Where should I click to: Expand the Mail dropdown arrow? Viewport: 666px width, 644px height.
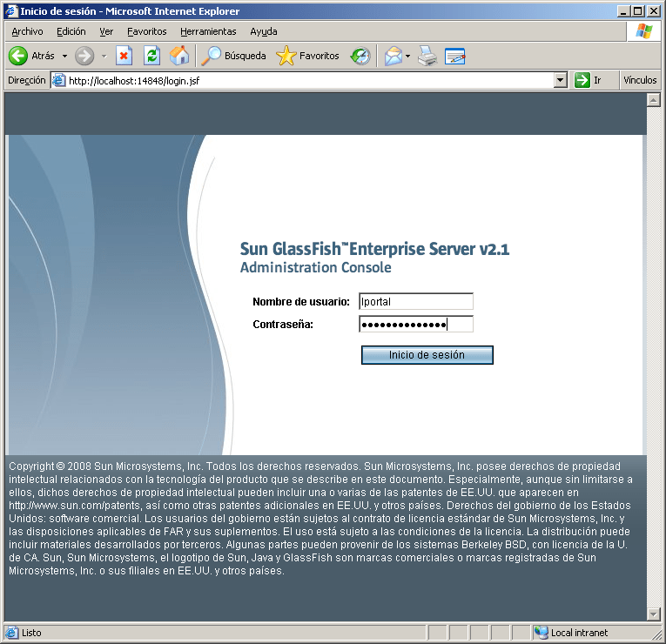pyautogui.click(x=407, y=56)
